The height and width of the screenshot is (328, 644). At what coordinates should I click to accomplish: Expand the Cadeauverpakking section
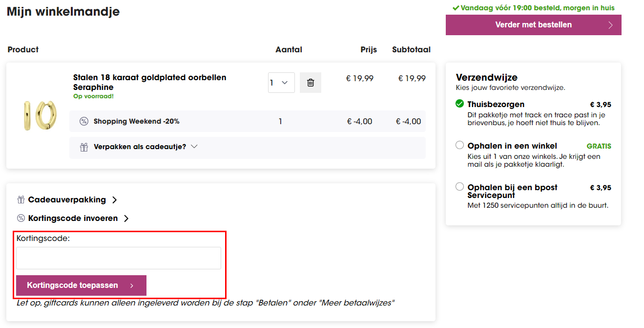click(x=67, y=199)
